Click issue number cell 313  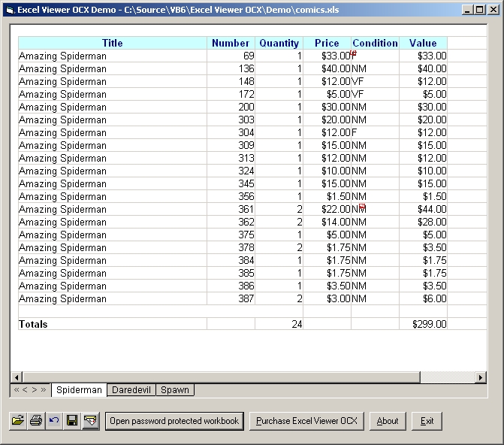(x=231, y=158)
